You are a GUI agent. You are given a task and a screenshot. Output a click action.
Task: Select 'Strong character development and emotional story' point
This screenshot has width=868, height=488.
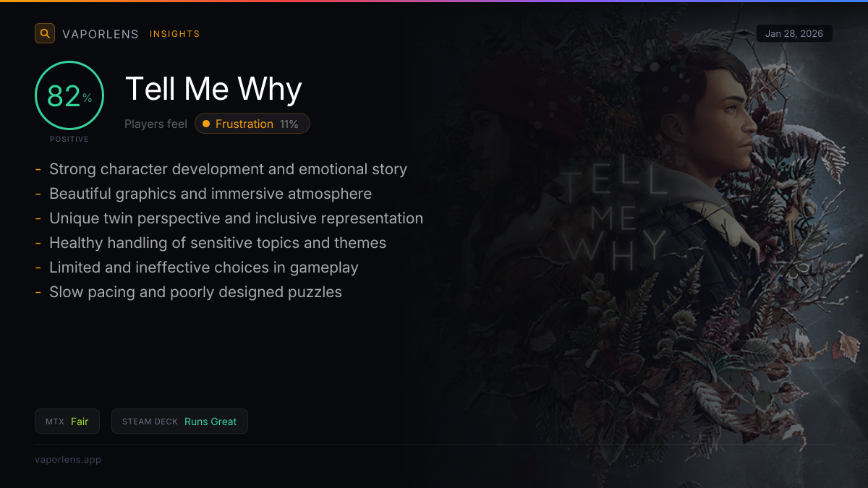pyautogui.click(x=228, y=169)
